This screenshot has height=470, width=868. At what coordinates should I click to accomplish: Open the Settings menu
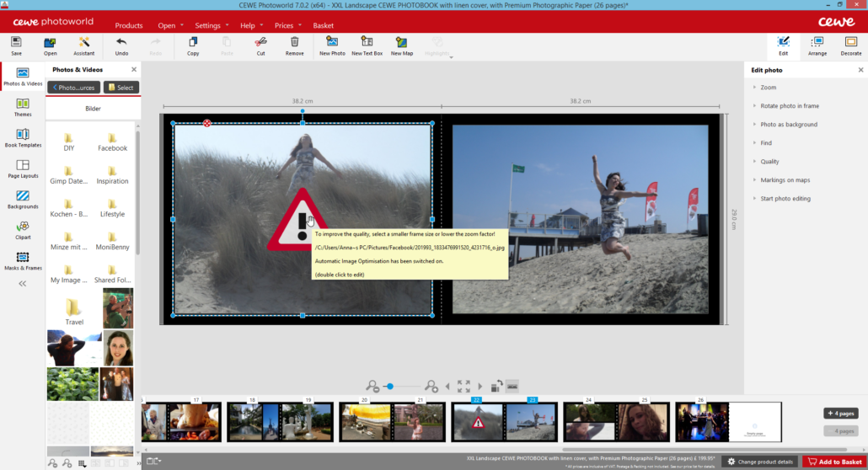coord(212,25)
